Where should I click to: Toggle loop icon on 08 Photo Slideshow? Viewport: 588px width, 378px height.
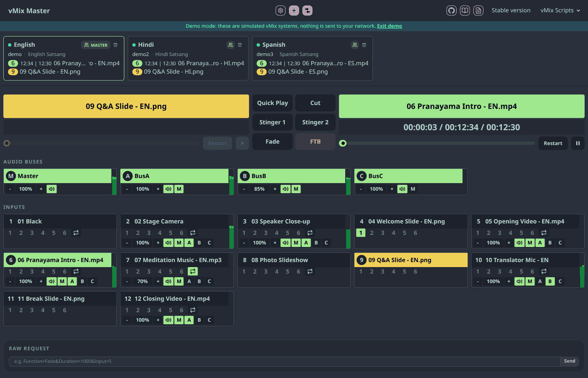[x=310, y=271]
